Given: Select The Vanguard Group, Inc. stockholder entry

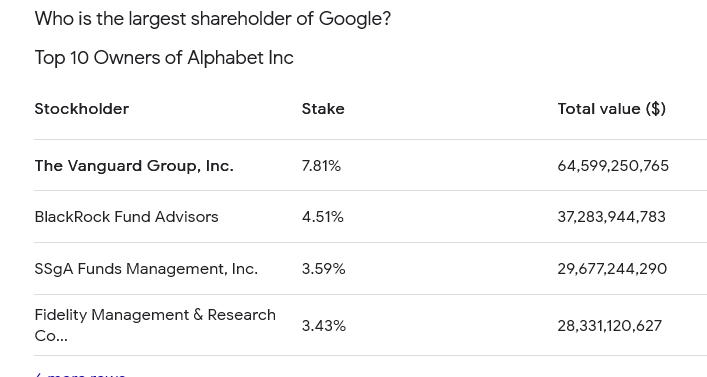Looking at the screenshot, I should (x=134, y=166).
